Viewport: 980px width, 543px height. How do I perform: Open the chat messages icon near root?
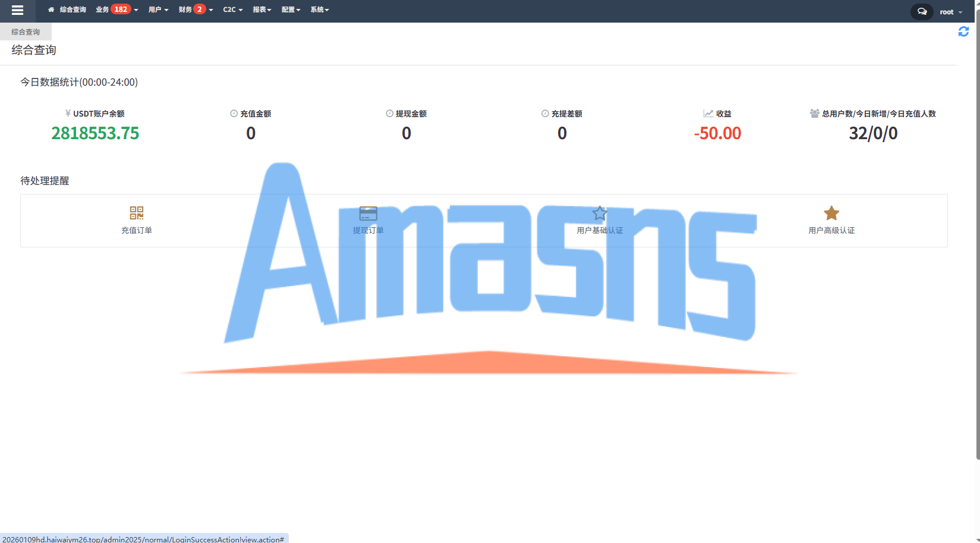point(922,11)
